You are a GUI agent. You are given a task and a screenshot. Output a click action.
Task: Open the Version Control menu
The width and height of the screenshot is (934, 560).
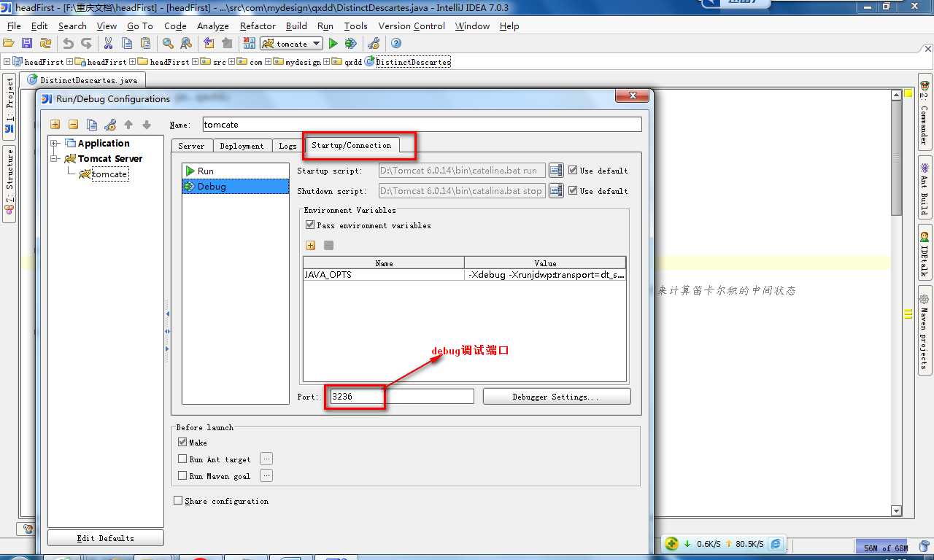tap(412, 26)
